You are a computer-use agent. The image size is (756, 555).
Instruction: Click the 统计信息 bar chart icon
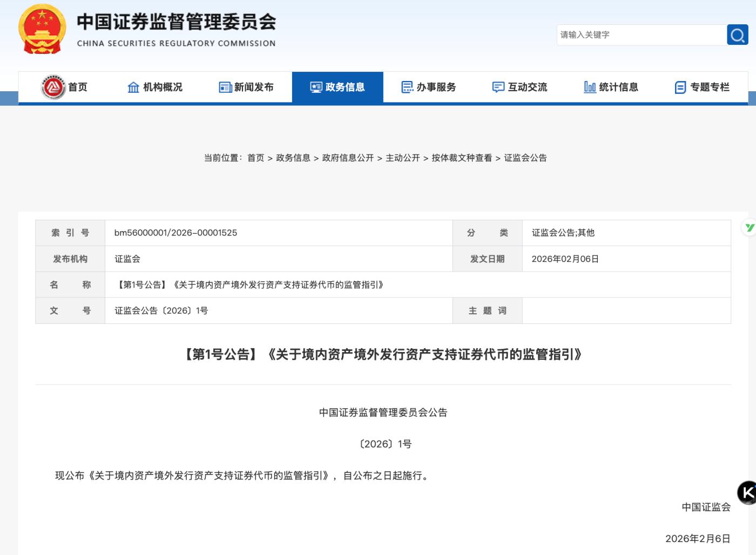(590, 87)
